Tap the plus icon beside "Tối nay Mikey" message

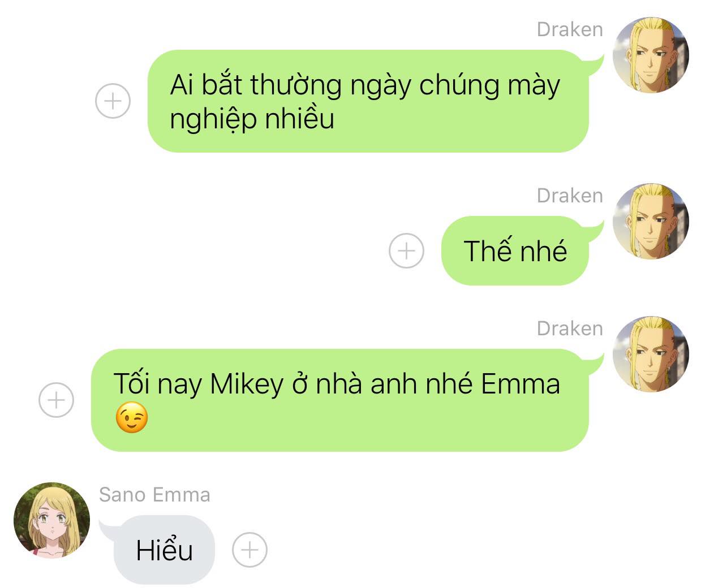pos(56,400)
